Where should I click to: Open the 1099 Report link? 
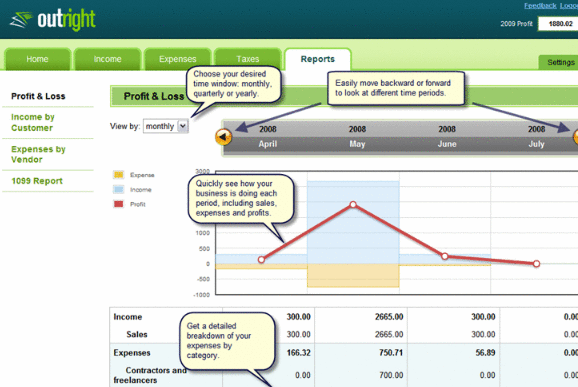click(x=37, y=181)
